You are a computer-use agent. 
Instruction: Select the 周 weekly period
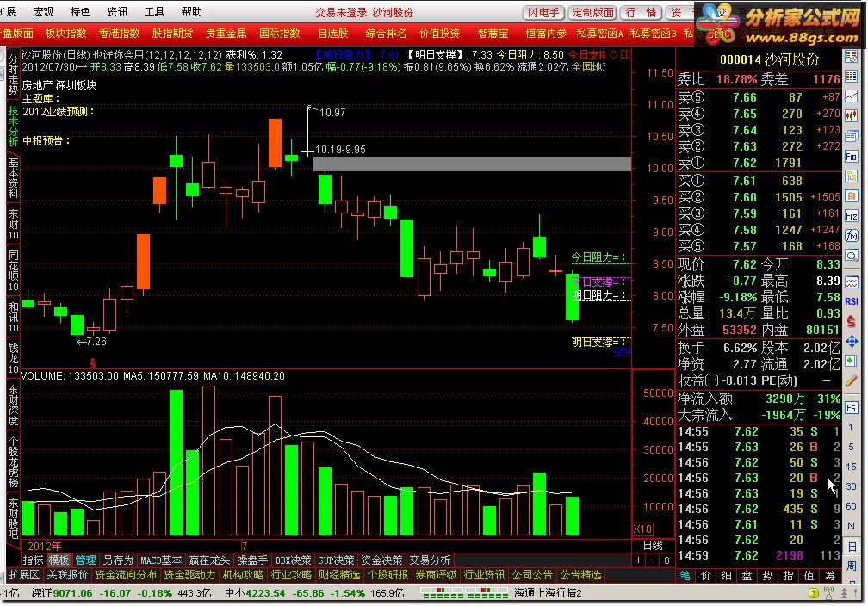tap(852, 566)
